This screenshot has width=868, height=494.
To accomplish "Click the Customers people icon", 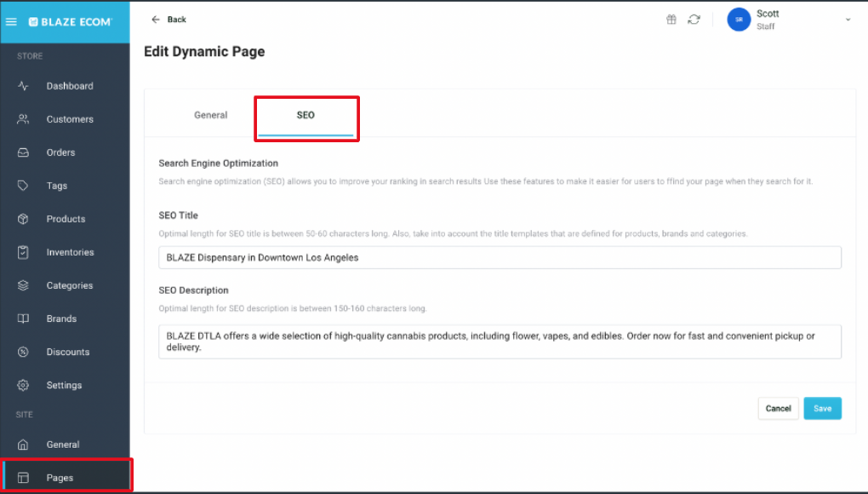I will coord(23,119).
